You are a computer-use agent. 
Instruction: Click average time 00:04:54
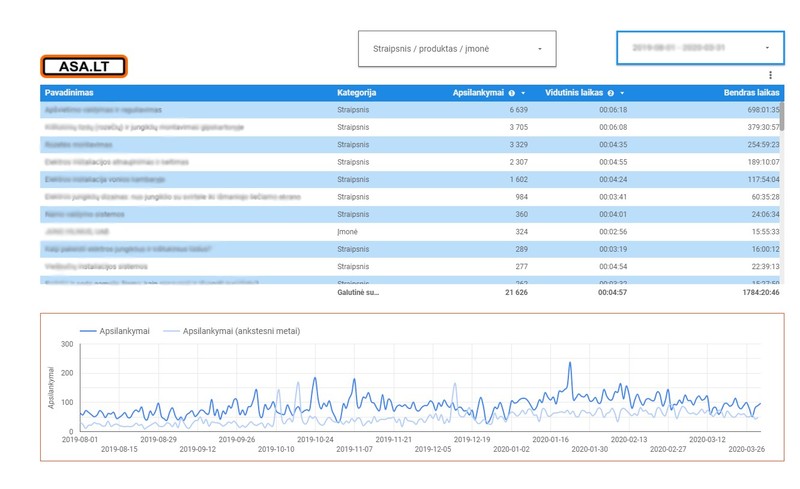point(613,266)
